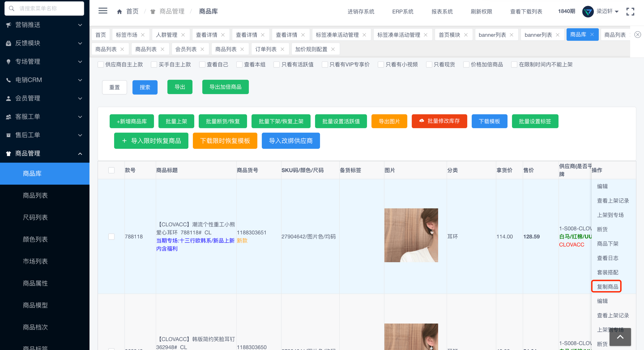
Task: Toggle the hamburger sidebar collapse icon
Action: point(103,11)
